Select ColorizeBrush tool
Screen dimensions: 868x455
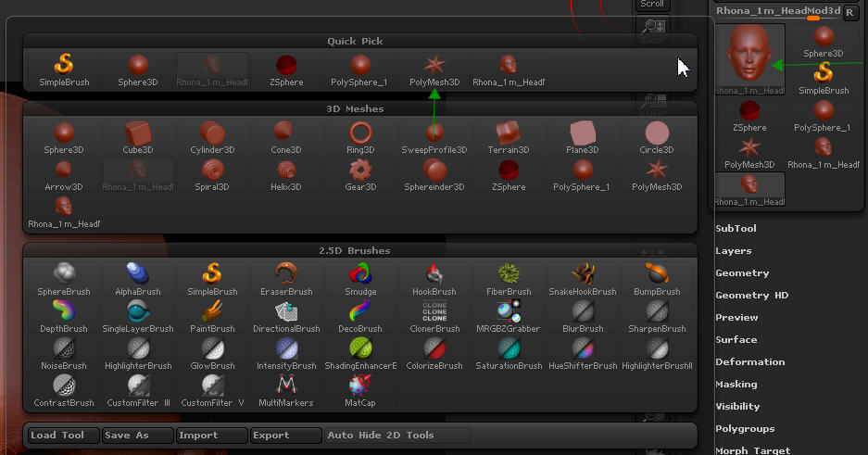tap(434, 354)
